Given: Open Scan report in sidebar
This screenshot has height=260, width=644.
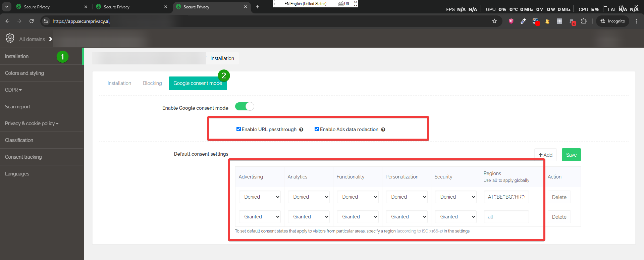Looking at the screenshot, I should click(42, 107).
